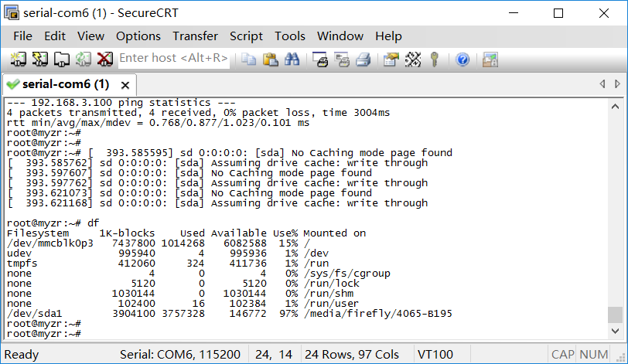Screen dimensions: 628x364
Task: Open the Edit menu
Action: [x=55, y=36]
